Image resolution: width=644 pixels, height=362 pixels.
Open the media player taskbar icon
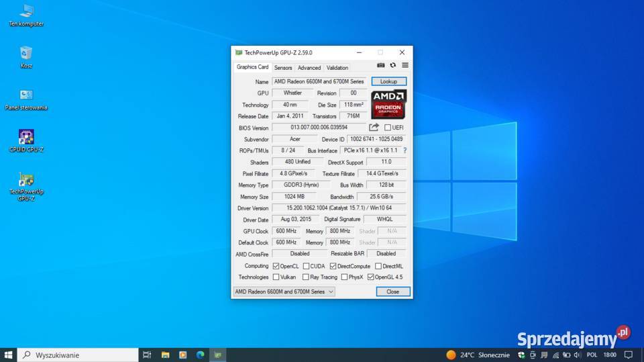click(182, 355)
